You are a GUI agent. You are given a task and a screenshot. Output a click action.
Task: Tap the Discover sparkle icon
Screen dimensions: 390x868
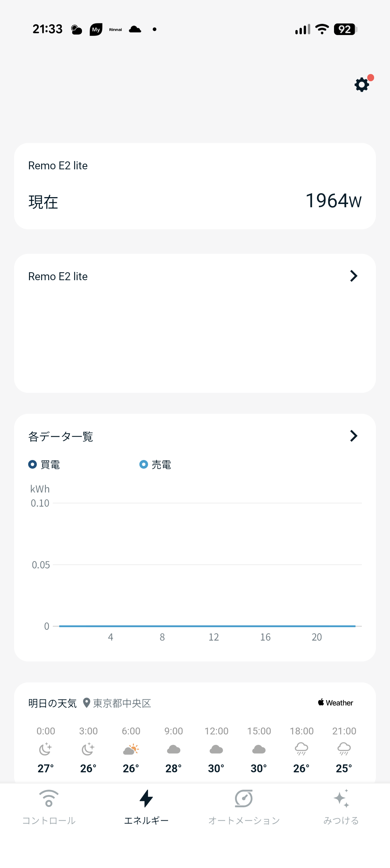click(x=341, y=798)
